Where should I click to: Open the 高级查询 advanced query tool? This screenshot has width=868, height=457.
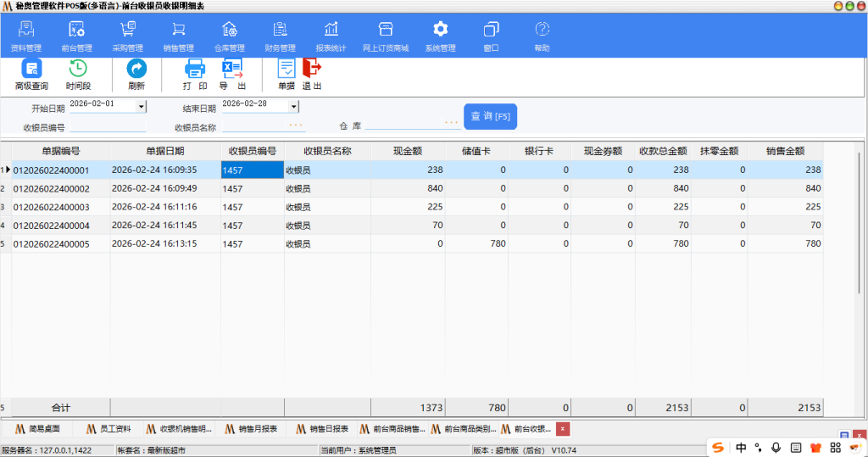(31, 74)
